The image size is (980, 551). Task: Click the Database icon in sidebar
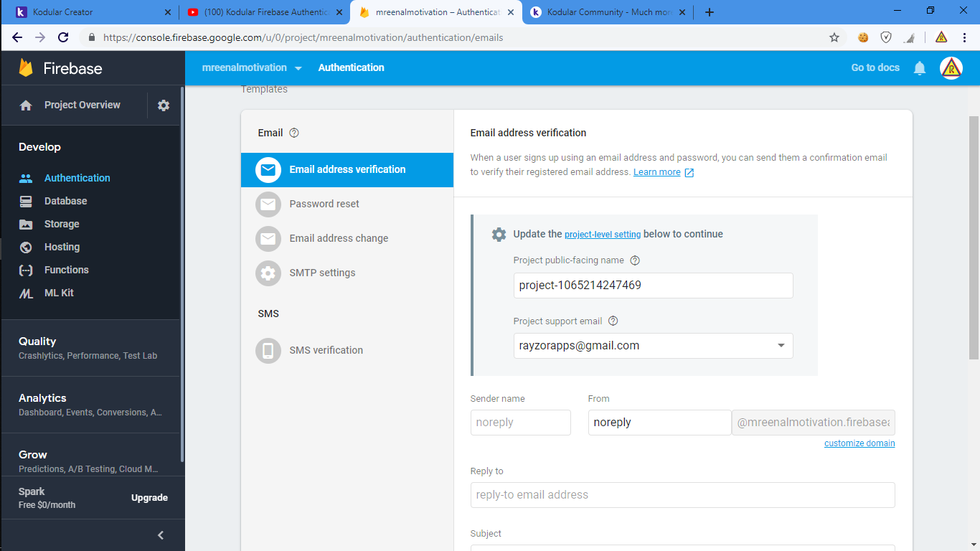(26, 201)
